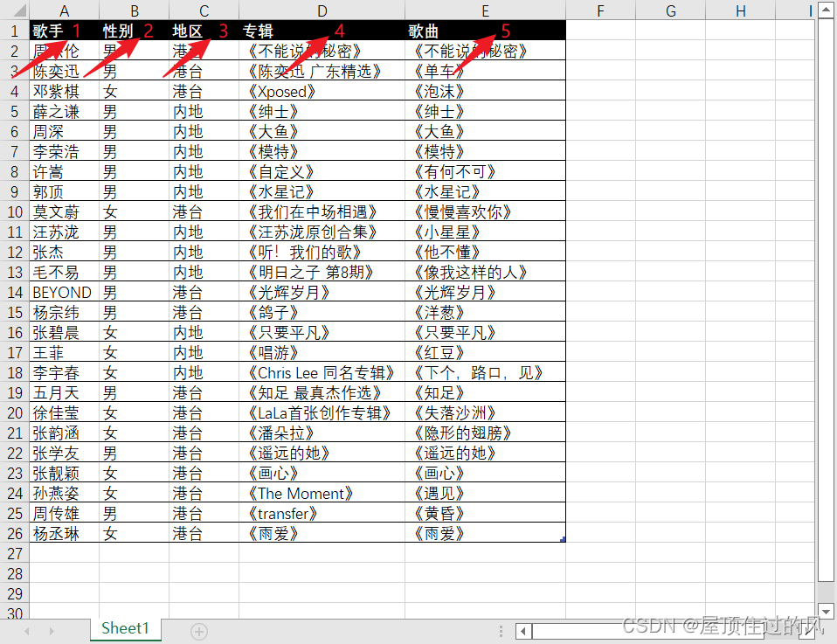Screen dimensions: 837x644
Task: Select the cell with 薛之谦
Action: tap(64, 112)
